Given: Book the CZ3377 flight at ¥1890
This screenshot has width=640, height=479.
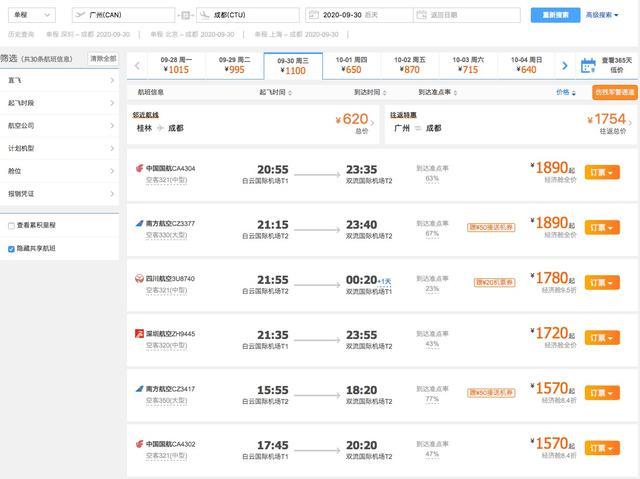Looking at the screenshot, I should 602,227.
